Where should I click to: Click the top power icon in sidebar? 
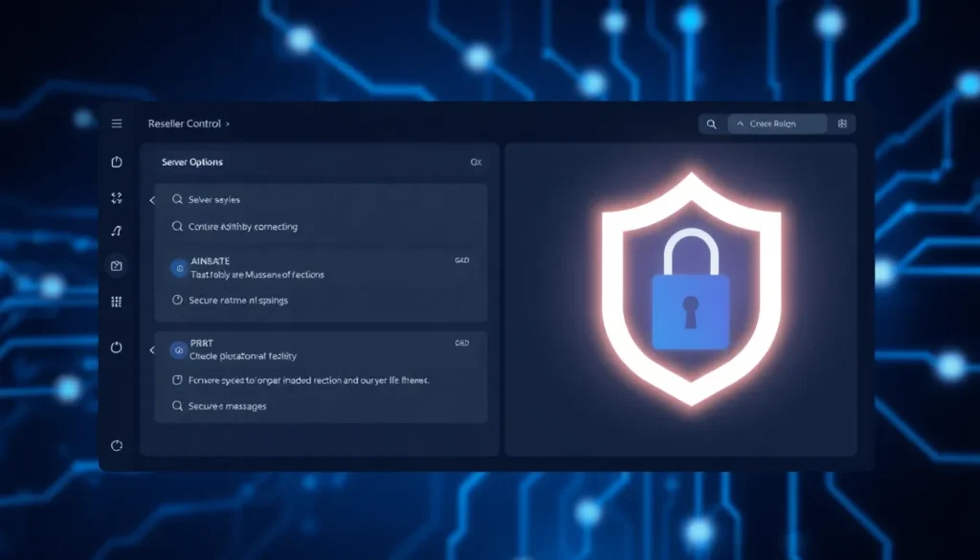point(117,162)
